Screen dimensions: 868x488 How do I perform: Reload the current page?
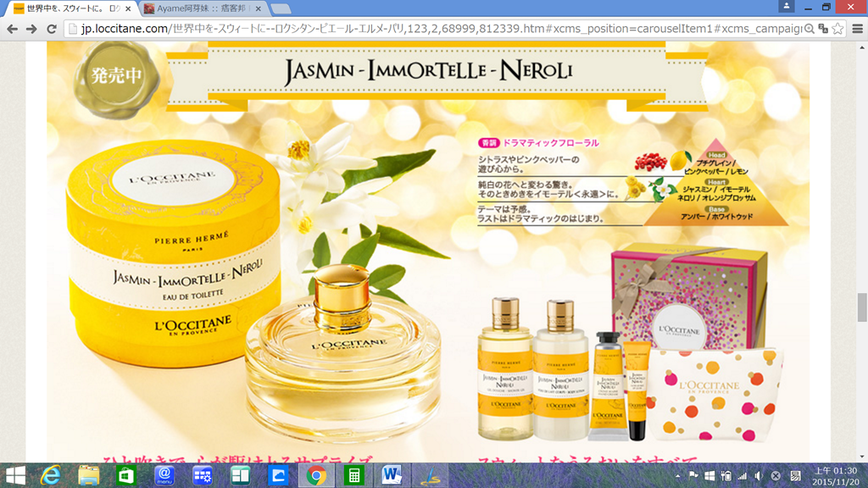(x=52, y=29)
